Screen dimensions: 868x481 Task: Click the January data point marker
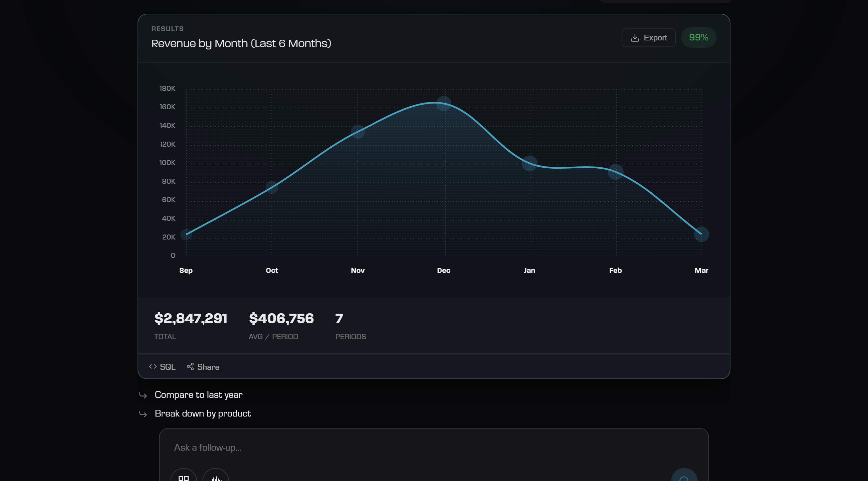[x=529, y=163]
